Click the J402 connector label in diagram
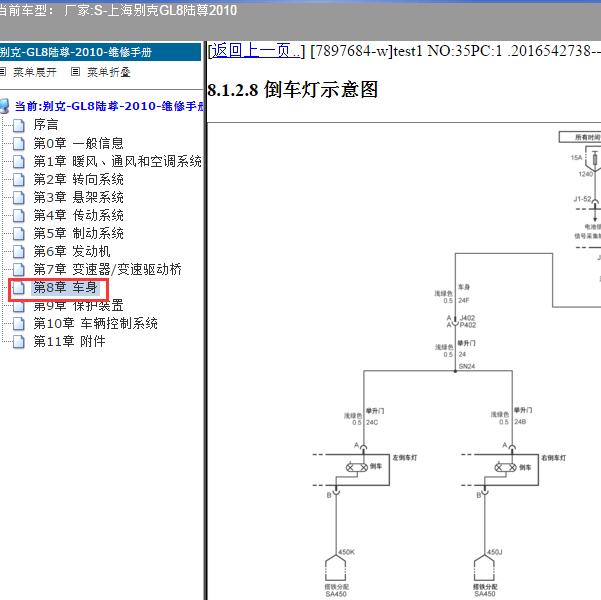The image size is (601, 600). pos(468,318)
